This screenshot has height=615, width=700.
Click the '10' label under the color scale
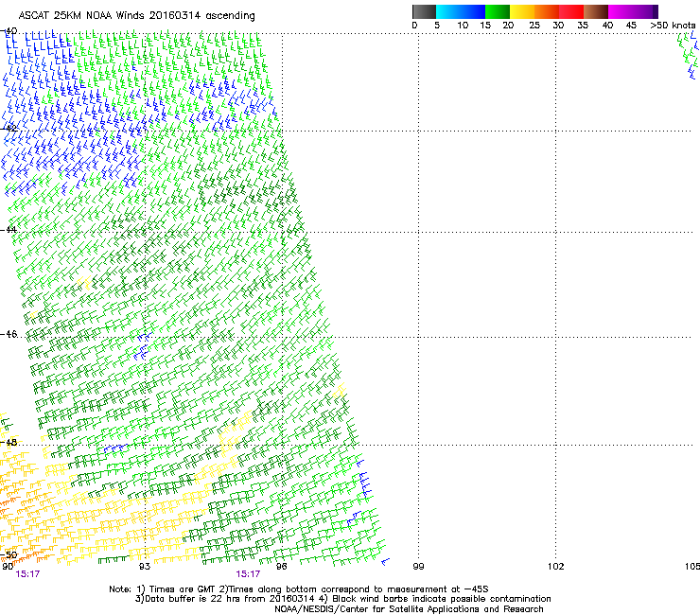463,26
